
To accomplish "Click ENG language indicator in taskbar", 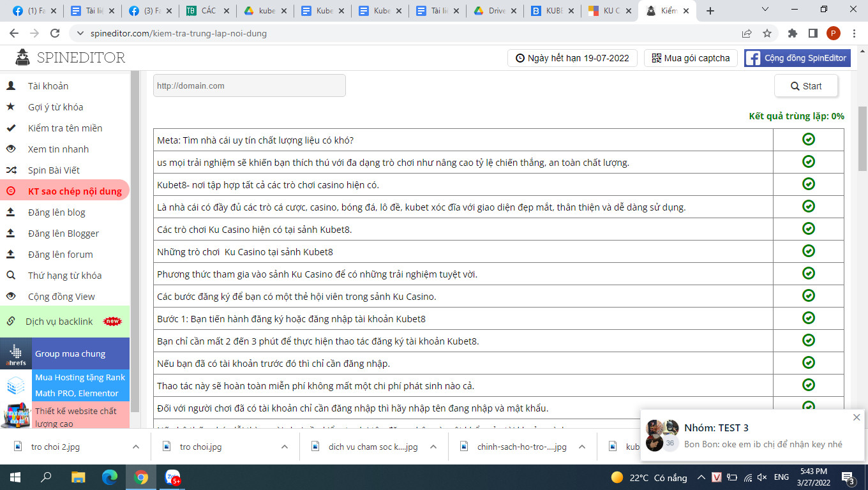I will pyautogui.click(x=781, y=477).
